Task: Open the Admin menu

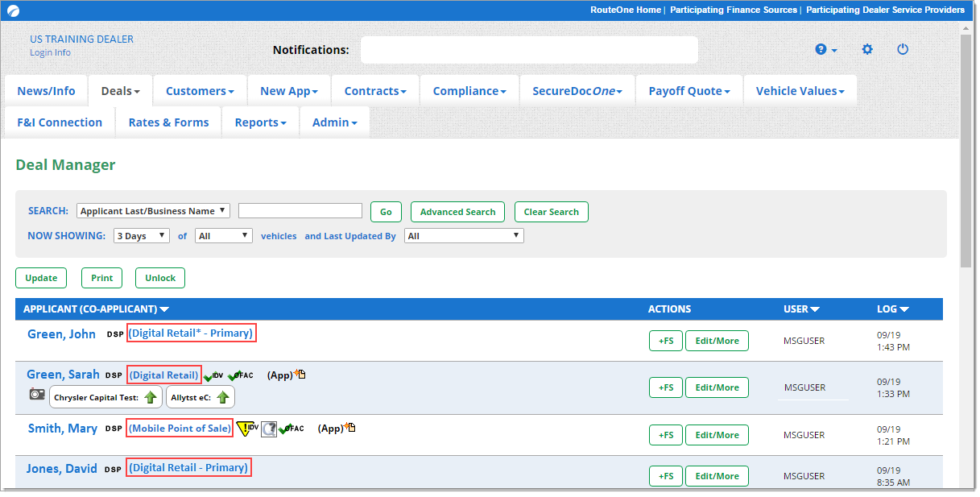Action: (335, 122)
